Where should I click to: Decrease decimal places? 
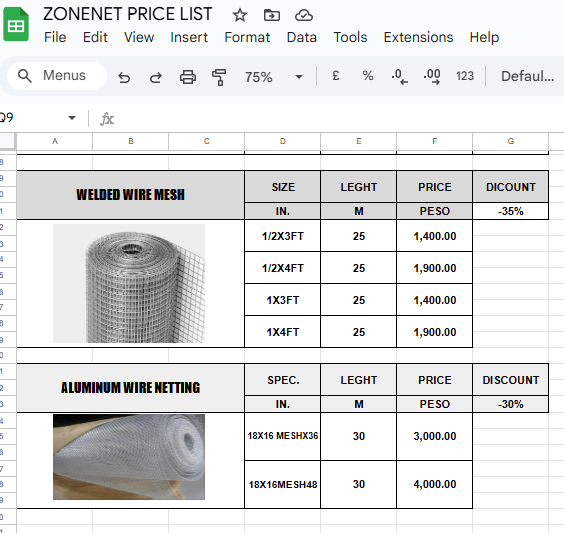point(399,77)
